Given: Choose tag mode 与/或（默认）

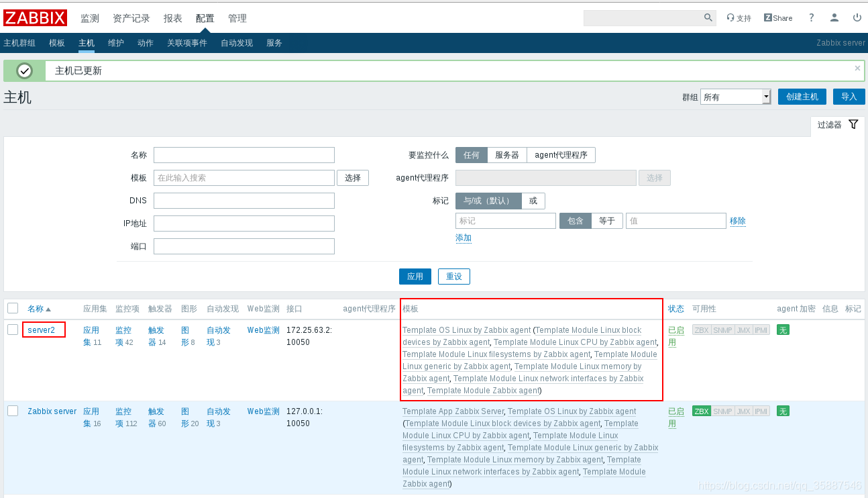Looking at the screenshot, I should pyautogui.click(x=488, y=201).
